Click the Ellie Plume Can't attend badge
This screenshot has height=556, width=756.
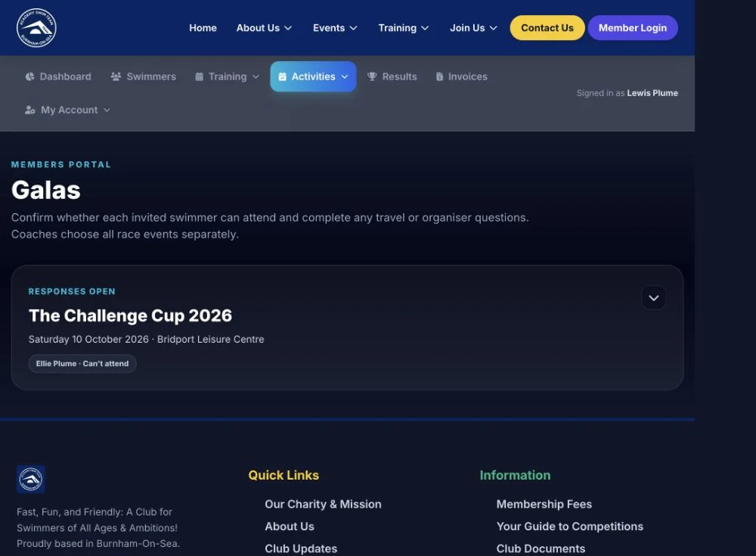(x=82, y=363)
